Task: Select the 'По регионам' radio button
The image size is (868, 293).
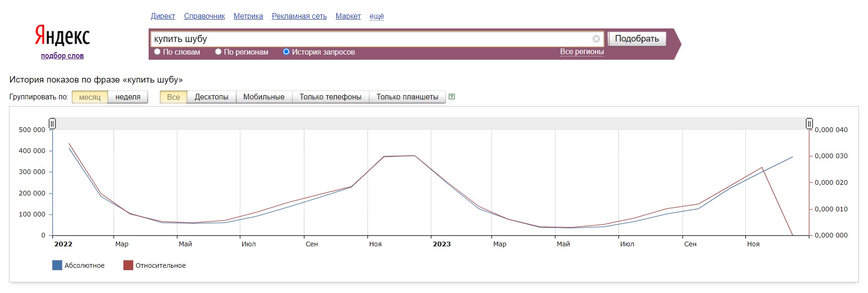Action: (x=218, y=52)
